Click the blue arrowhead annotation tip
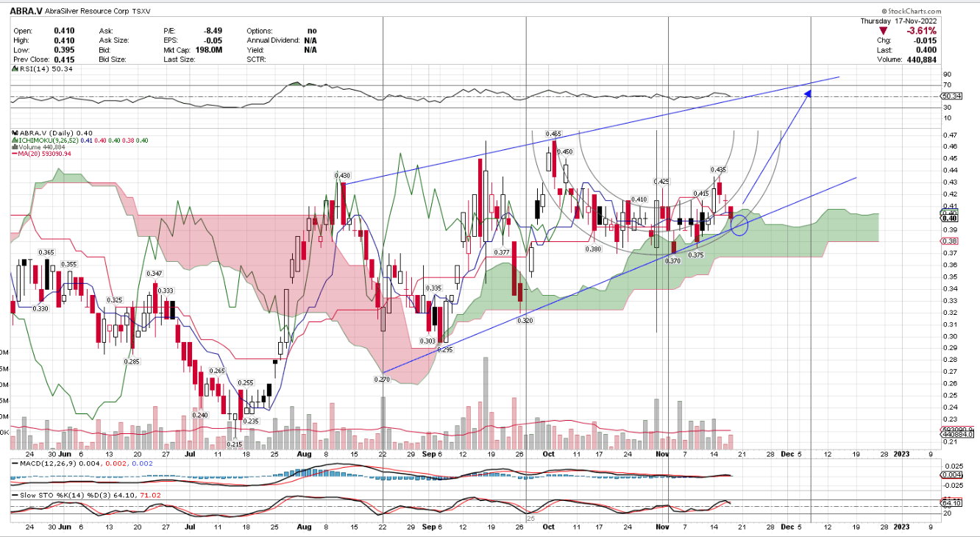The height and width of the screenshot is (537, 980). coord(808,93)
